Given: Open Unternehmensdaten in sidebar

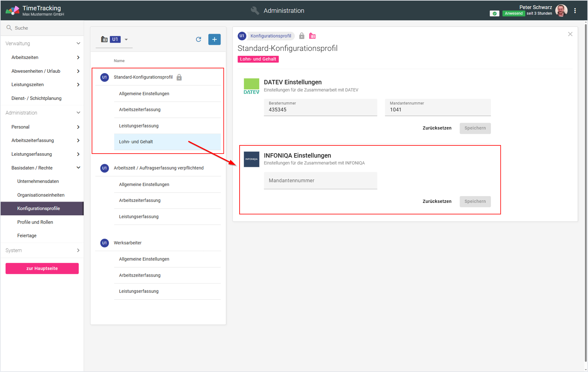Looking at the screenshot, I should pos(38,181).
